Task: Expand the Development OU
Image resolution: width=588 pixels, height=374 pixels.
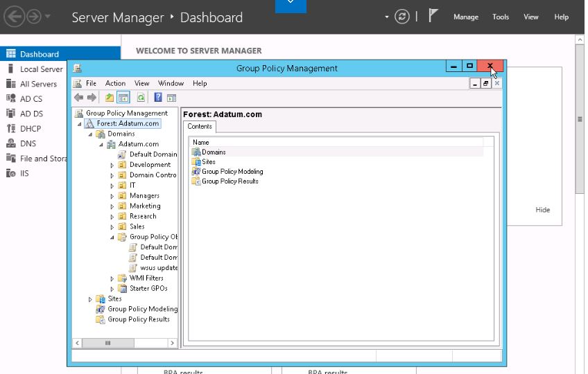Action: click(x=112, y=166)
